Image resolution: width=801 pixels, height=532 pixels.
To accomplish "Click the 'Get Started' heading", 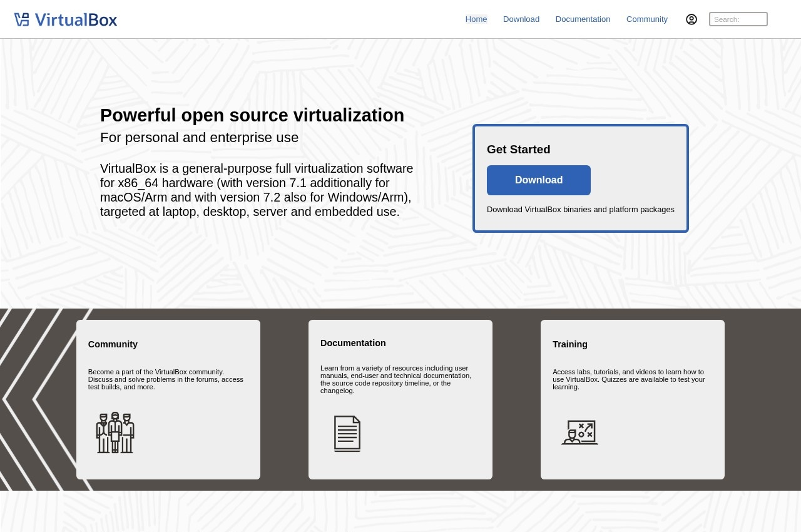I will coord(519,150).
